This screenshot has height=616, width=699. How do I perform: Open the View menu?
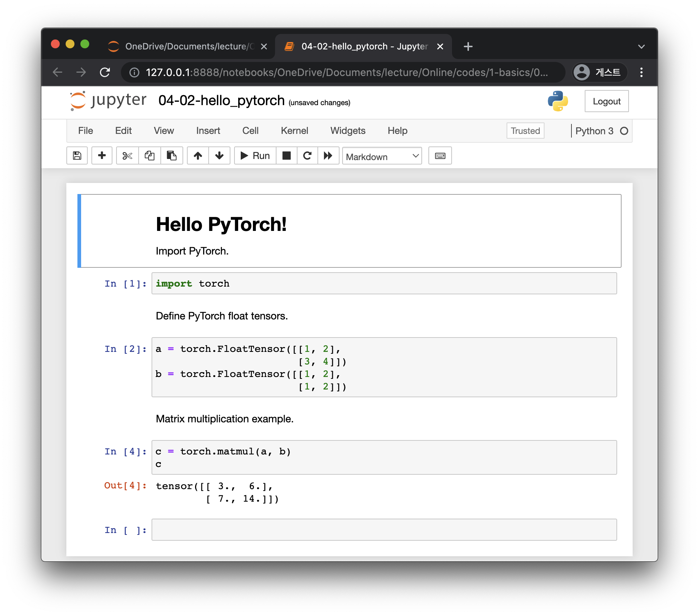(x=164, y=131)
